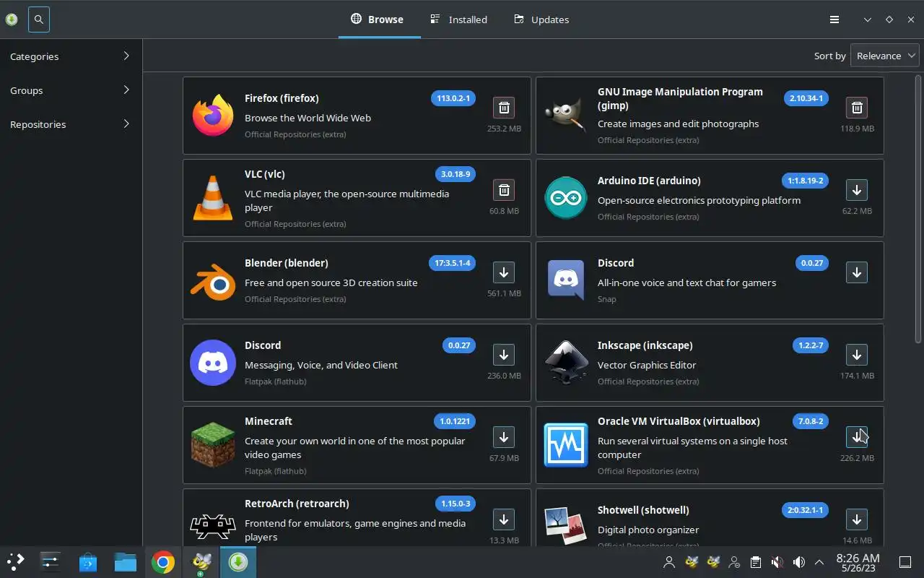924x578 pixels.
Task: Click the GIMP version badge 2.10.34-1
Action: pyautogui.click(x=806, y=98)
